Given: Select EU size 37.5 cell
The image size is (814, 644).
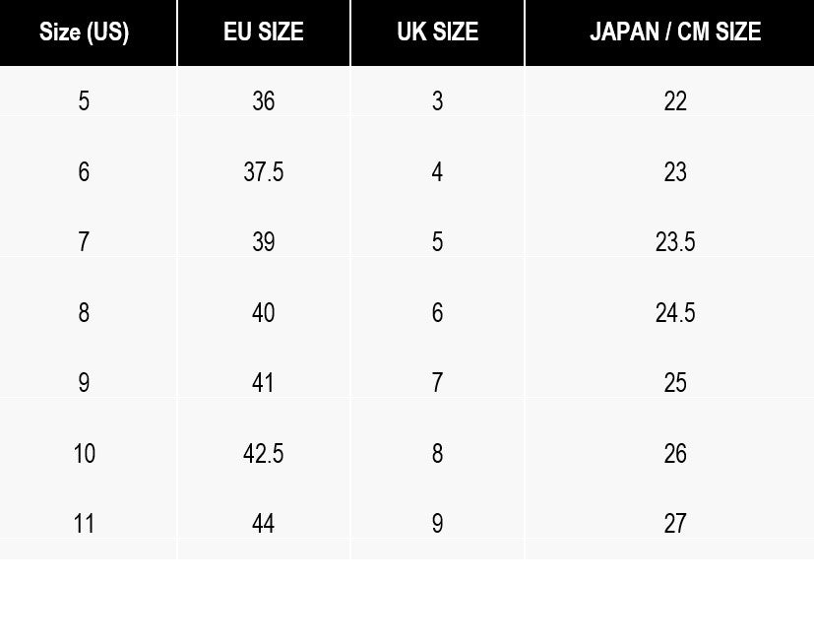Looking at the screenshot, I should coord(264,172).
